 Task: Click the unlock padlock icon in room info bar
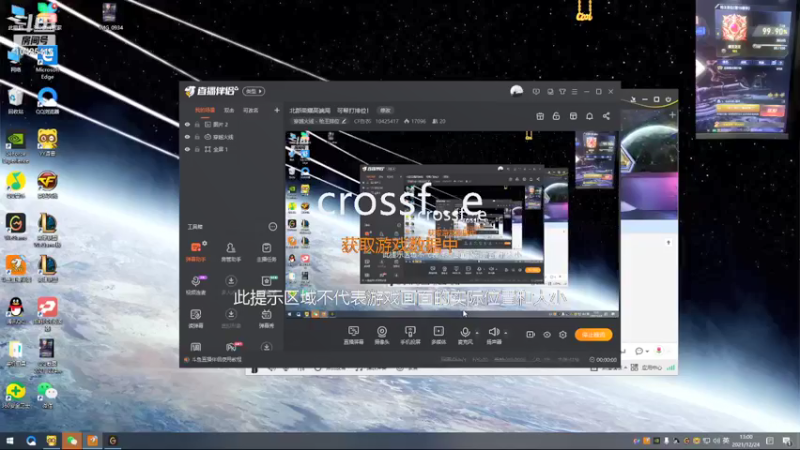(556, 116)
